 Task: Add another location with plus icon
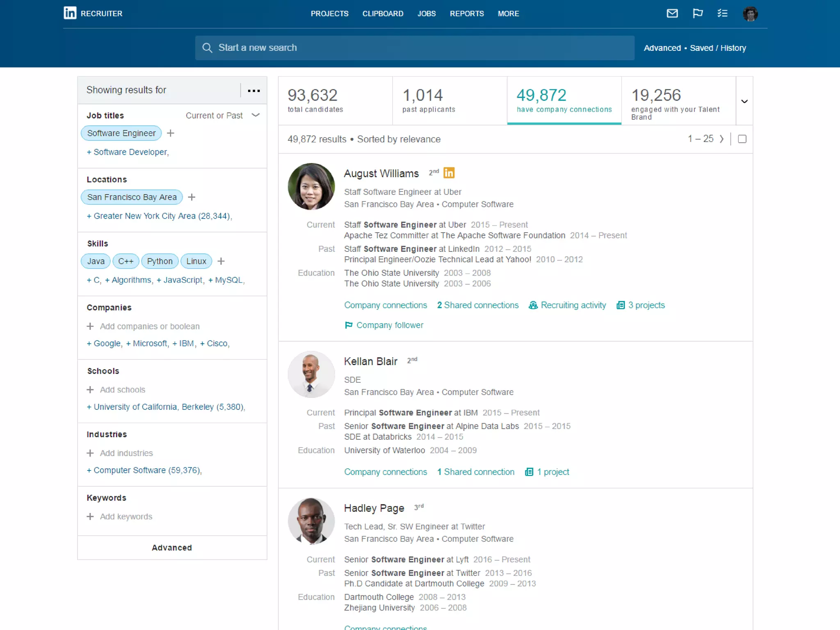point(192,197)
